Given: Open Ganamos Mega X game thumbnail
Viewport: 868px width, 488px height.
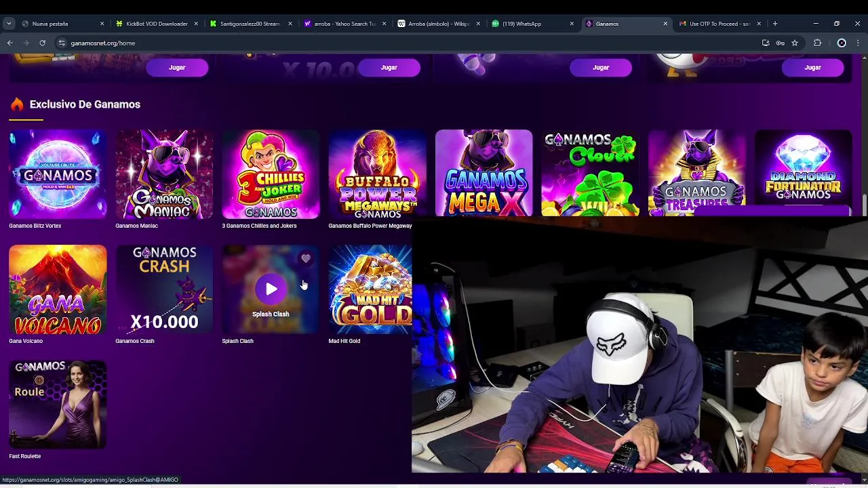Looking at the screenshot, I should point(484,173).
